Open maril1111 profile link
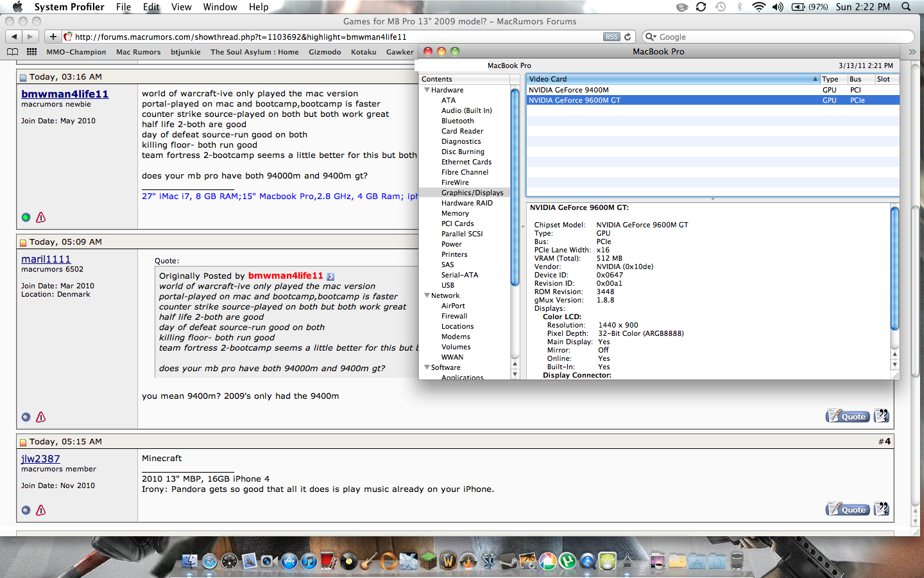The height and width of the screenshot is (578, 924). click(46, 259)
